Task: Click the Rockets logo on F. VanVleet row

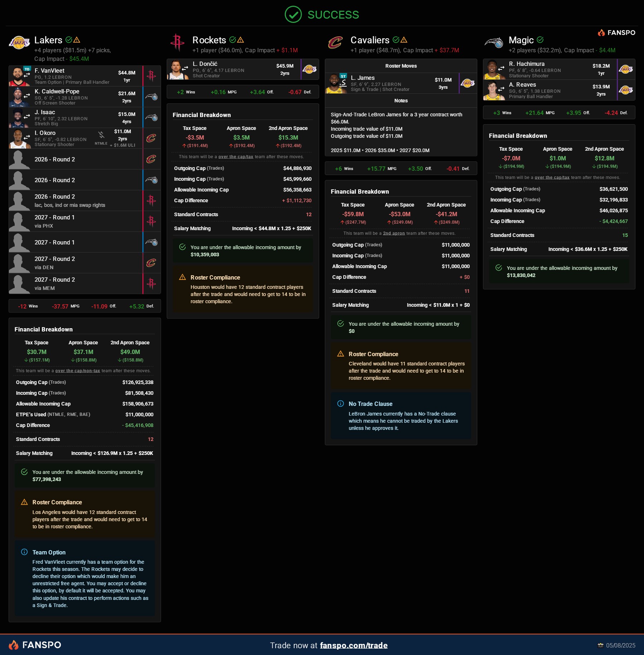Action: click(151, 76)
